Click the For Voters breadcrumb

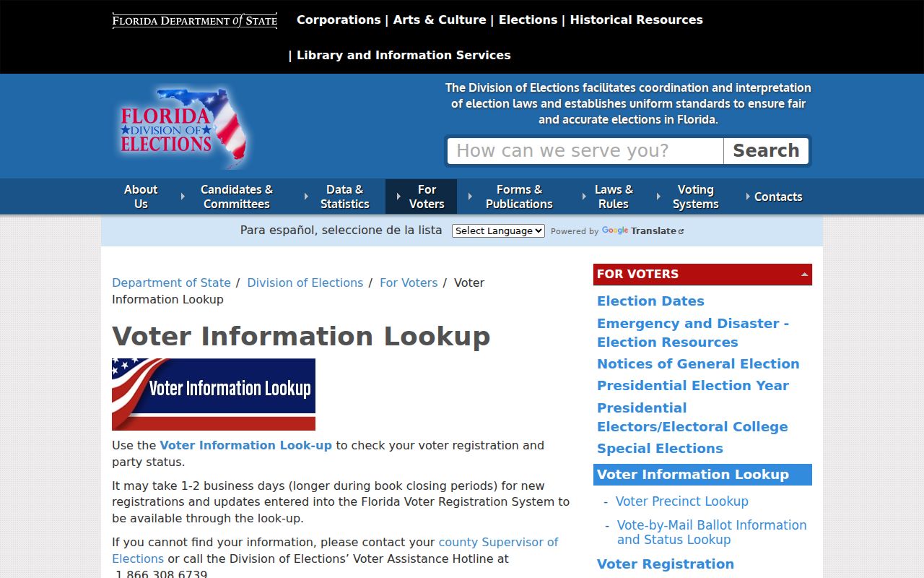click(409, 283)
